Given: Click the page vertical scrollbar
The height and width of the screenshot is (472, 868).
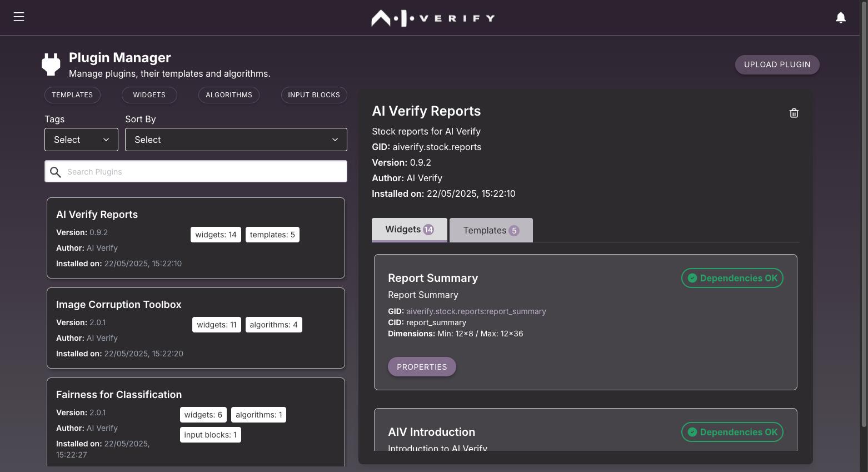Looking at the screenshot, I should click(x=864, y=213).
